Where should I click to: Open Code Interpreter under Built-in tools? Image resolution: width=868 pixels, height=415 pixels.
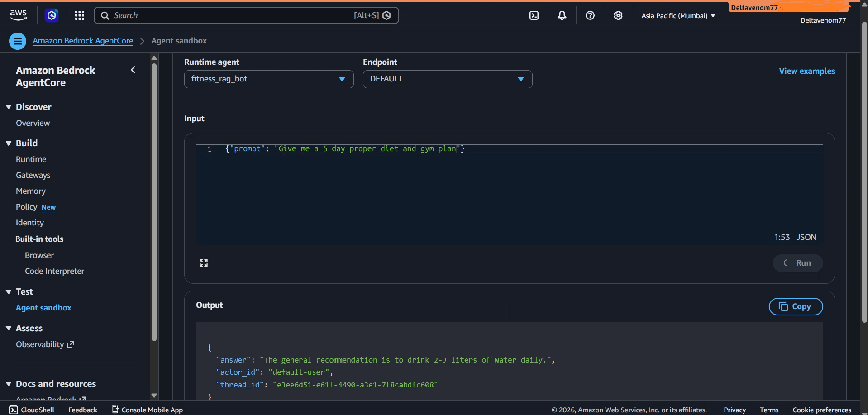point(55,271)
